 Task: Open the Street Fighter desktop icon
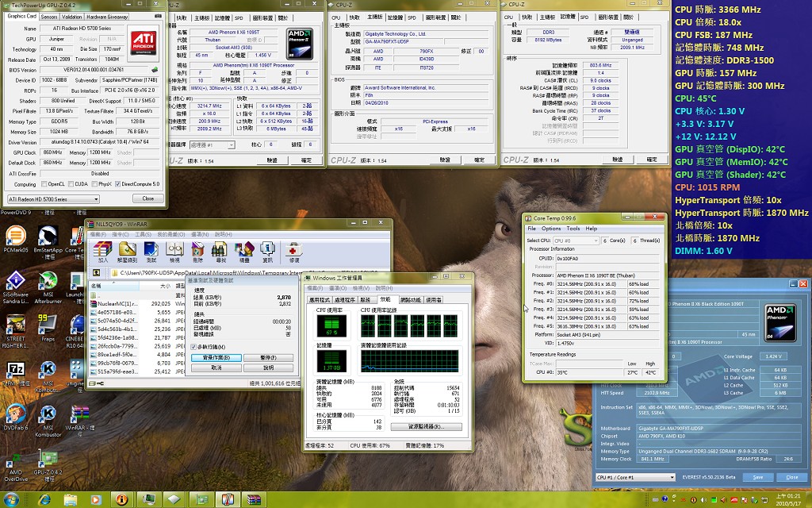tap(16, 332)
